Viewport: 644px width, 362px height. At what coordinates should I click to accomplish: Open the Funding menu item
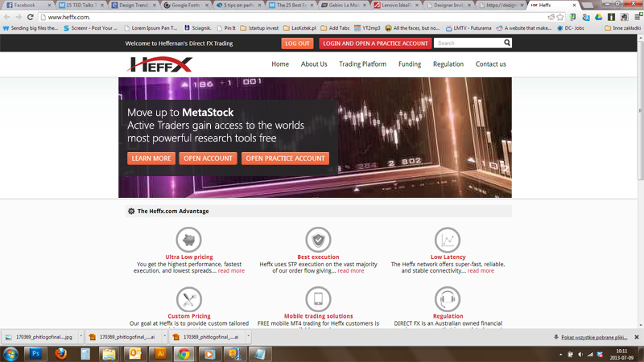tap(410, 64)
